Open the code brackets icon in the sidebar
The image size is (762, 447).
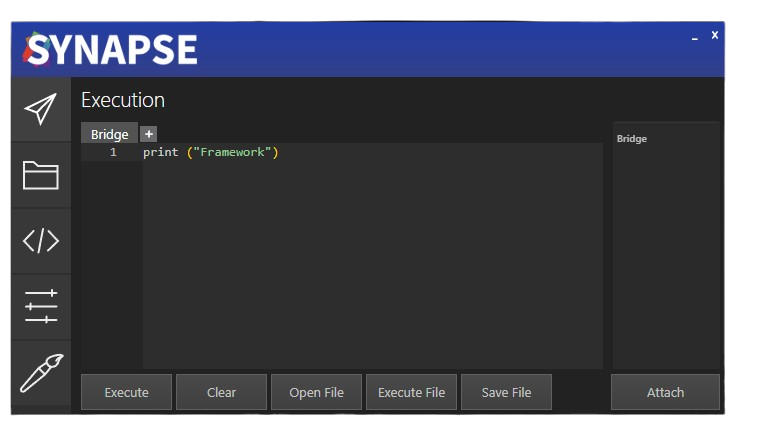tap(41, 241)
